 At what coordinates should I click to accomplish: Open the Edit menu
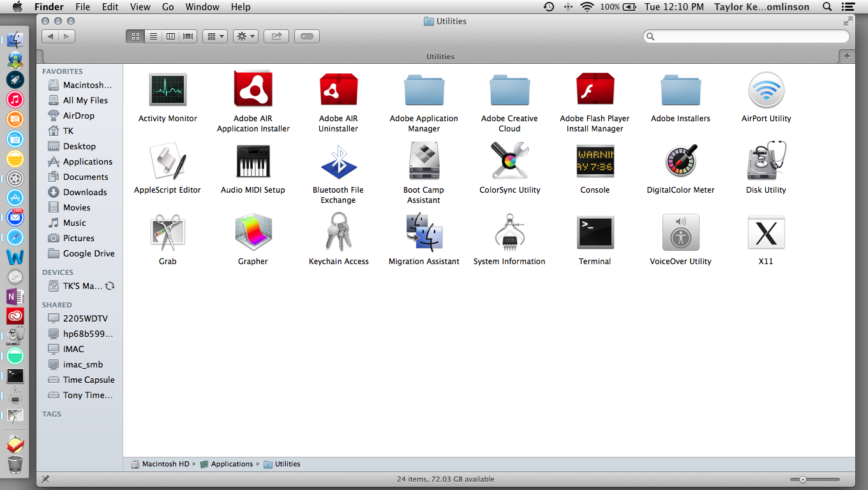pyautogui.click(x=110, y=7)
